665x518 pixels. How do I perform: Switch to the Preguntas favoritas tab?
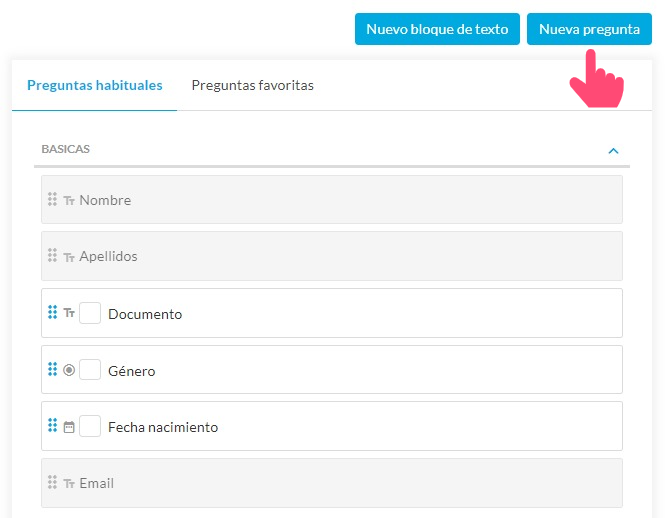pos(252,86)
